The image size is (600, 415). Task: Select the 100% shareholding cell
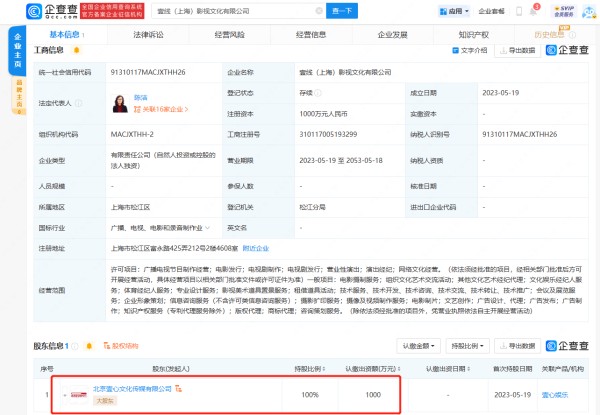pyautogui.click(x=310, y=395)
